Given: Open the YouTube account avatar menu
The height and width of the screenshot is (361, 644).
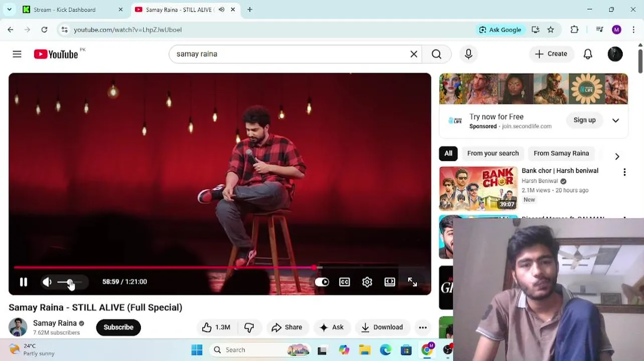Looking at the screenshot, I should coord(615,54).
